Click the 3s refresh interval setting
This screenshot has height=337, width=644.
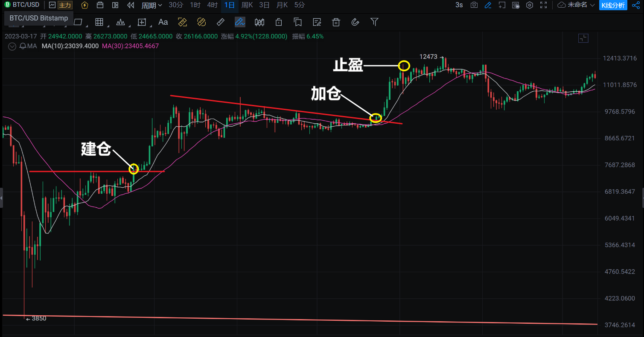(459, 5)
